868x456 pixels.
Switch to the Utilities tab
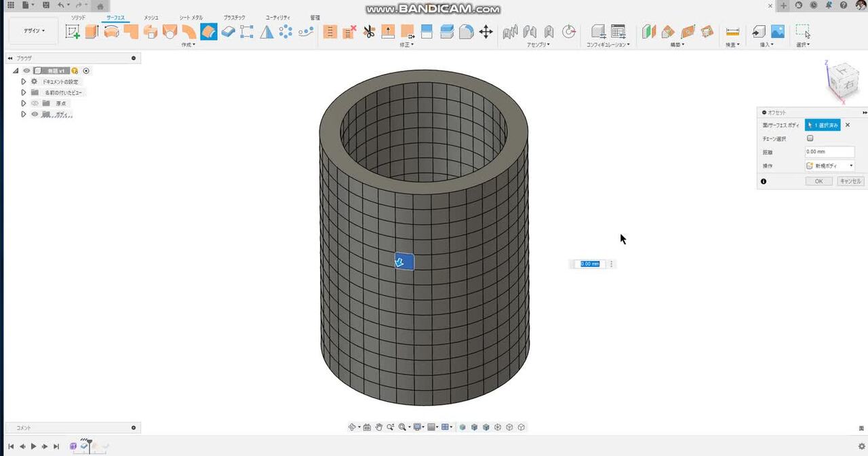(x=277, y=17)
